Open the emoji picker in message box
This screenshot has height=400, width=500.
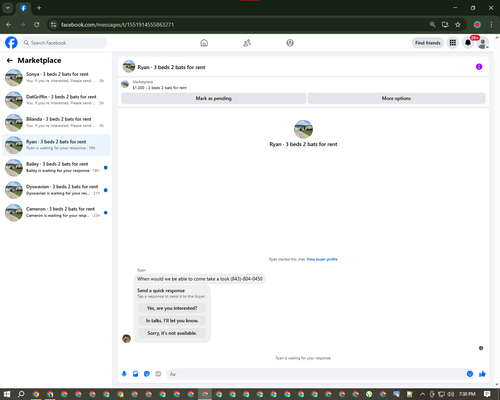tap(470, 374)
